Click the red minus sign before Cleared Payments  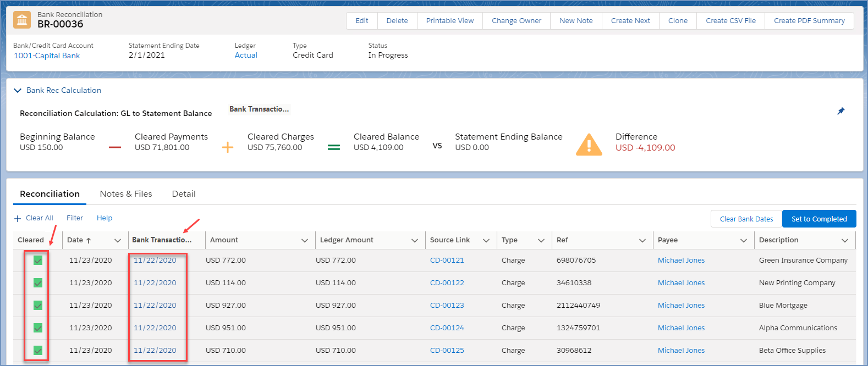click(x=115, y=147)
